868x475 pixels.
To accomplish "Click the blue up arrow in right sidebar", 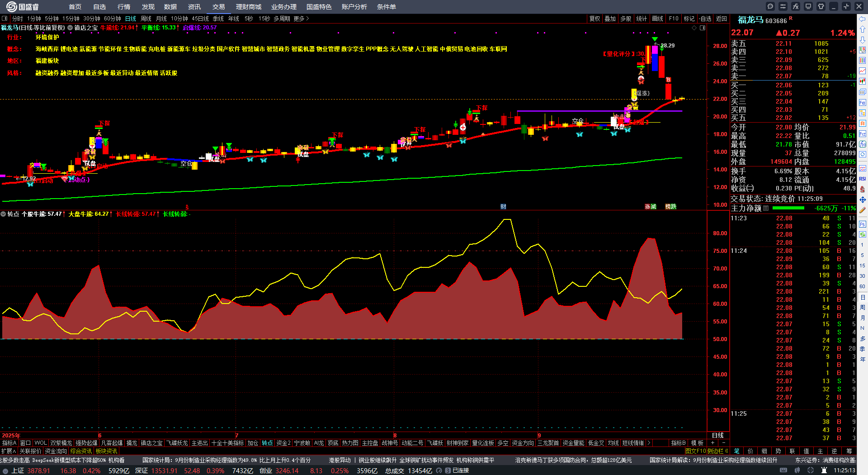I will pos(863,29).
